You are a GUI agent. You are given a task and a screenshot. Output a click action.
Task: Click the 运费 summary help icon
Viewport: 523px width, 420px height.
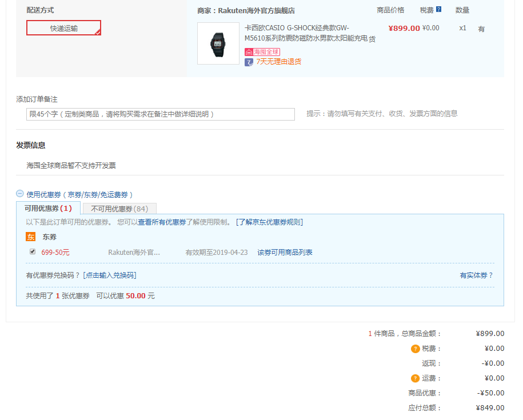point(416,379)
